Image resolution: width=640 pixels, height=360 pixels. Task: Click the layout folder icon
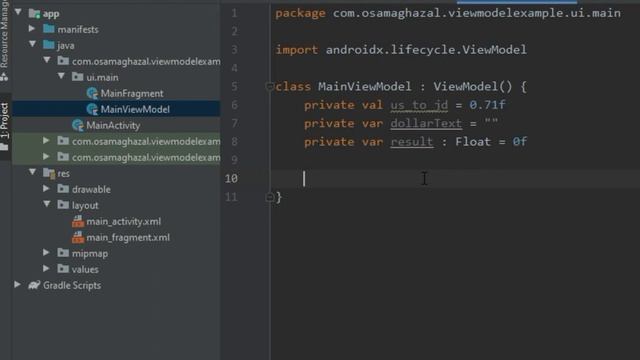click(63, 204)
